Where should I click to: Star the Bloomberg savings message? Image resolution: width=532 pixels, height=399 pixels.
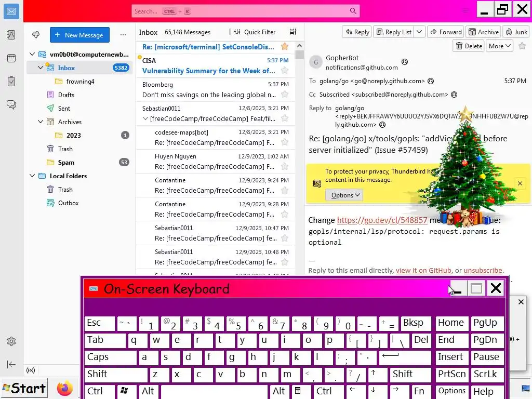coord(285,95)
